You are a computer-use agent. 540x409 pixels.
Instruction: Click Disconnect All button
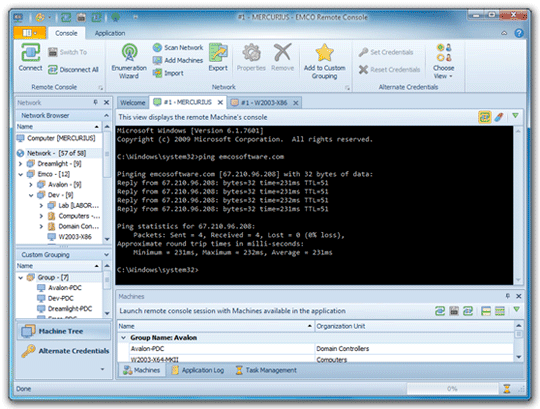[73, 70]
